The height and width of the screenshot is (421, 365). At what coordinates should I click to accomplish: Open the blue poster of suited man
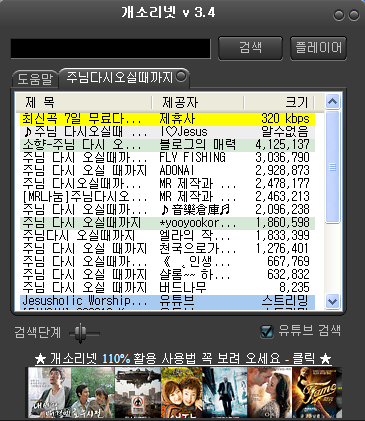[225, 392]
